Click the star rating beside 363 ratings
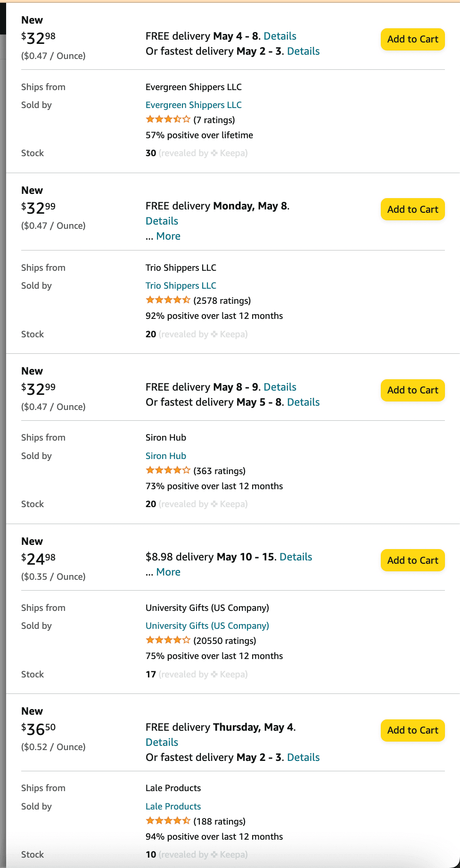Viewport: 460px width, 868px height. [x=168, y=471]
